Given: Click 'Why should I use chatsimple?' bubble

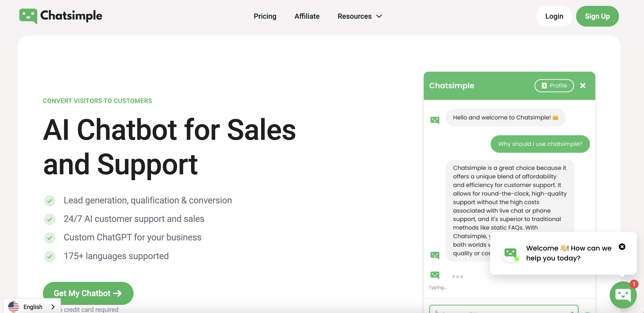Looking at the screenshot, I should tap(540, 144).
